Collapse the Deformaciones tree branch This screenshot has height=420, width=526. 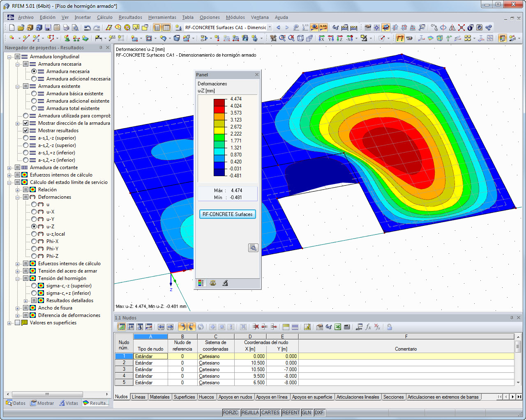coord(16,197)
